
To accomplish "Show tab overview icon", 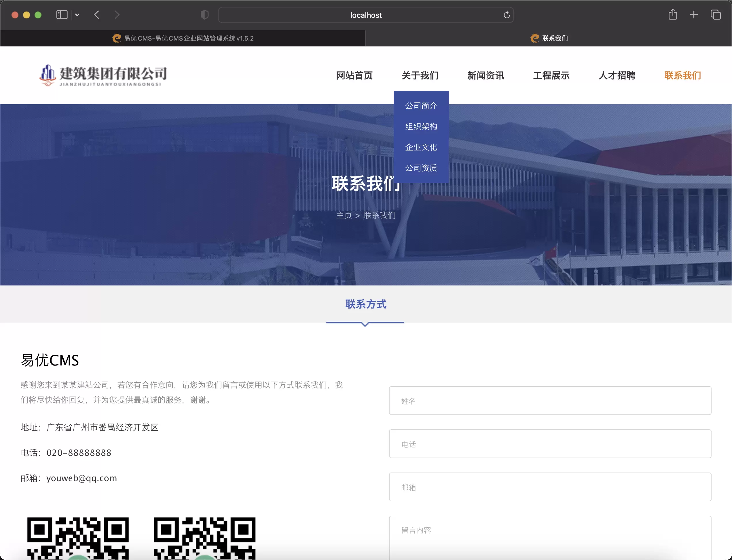I will coord(715,15).
